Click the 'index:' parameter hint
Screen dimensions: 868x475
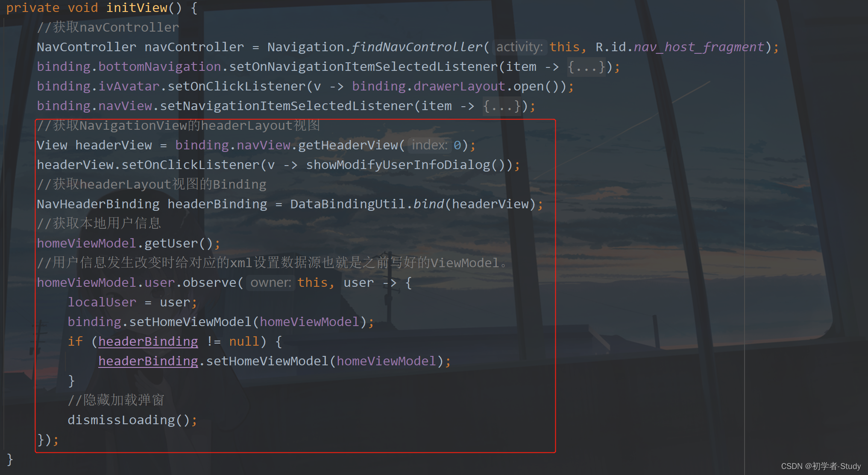[429, 145]
